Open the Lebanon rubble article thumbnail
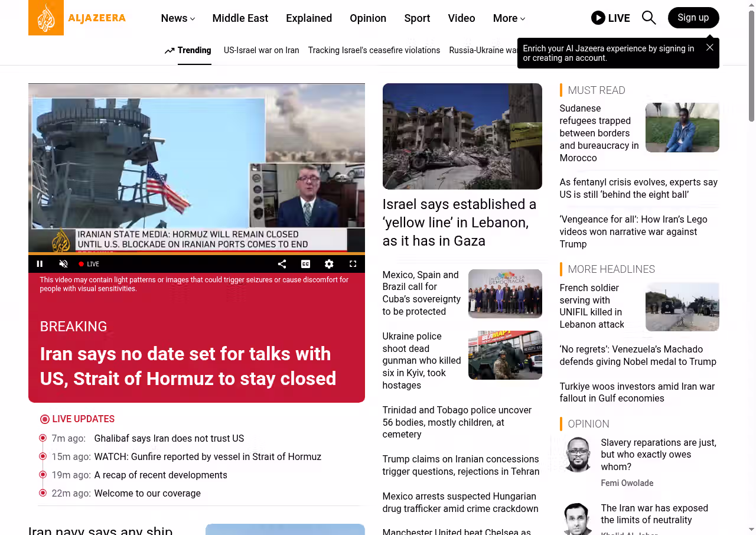 [462, 136]
